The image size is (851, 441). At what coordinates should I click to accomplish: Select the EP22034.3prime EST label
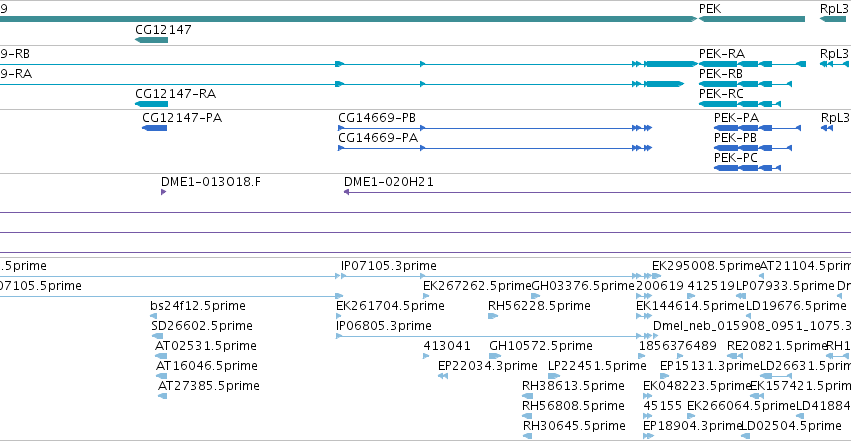click(488, 366)
